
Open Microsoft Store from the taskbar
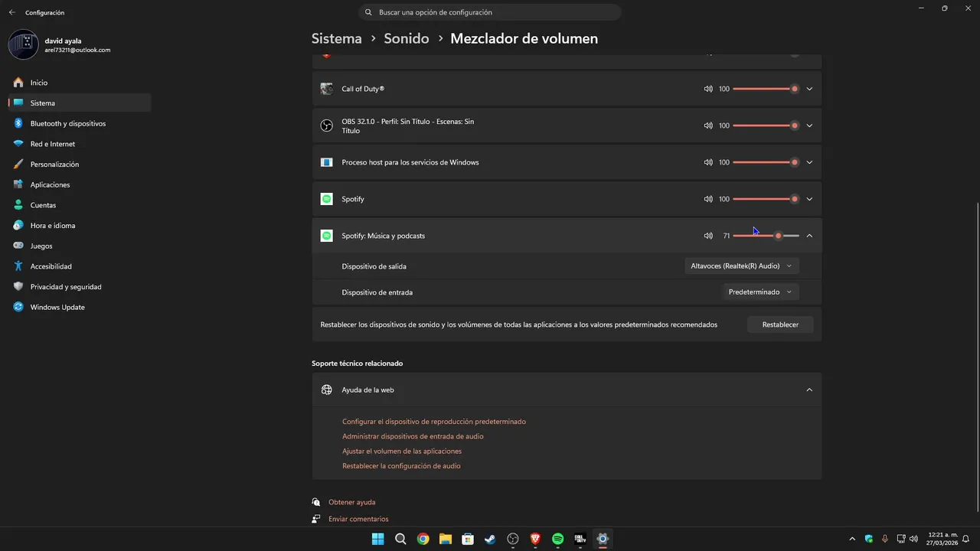pos(468,539)
